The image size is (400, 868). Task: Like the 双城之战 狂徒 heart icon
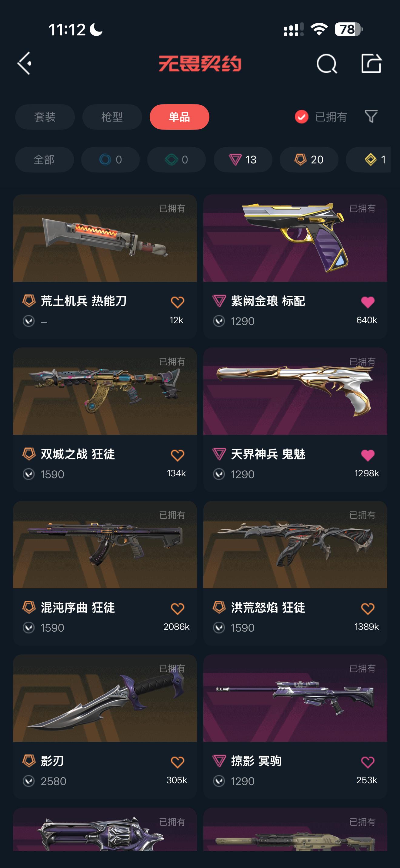pos(177,455)
